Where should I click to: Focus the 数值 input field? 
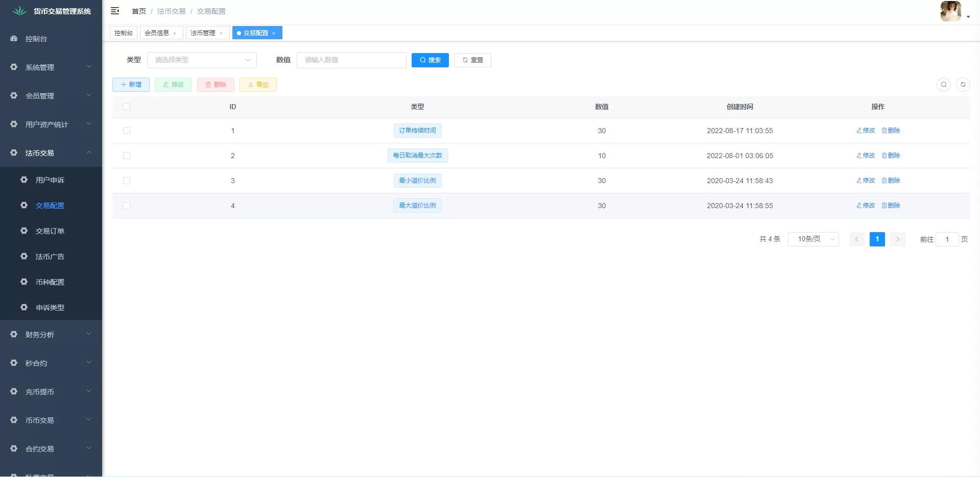(351, 60)
